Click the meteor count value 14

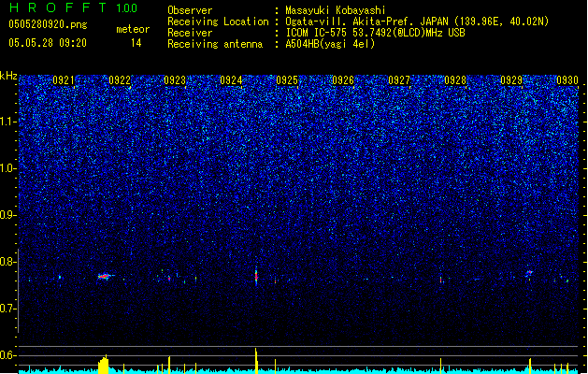point(136,43)
